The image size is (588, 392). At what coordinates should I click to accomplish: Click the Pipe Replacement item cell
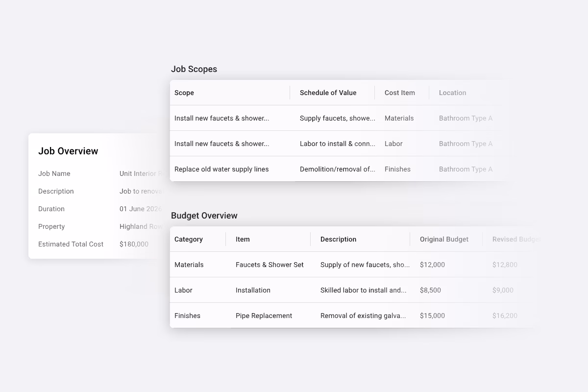(264, 316)
